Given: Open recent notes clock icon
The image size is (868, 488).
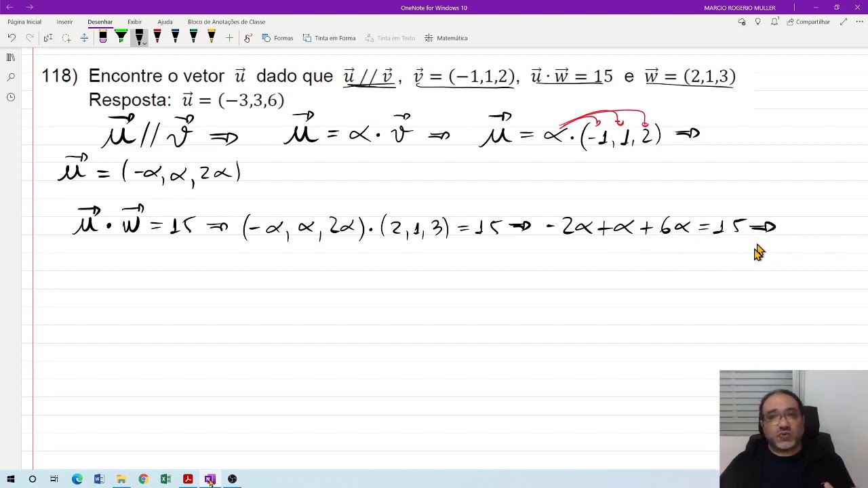Looking at the screenshot, I should 11,97.
